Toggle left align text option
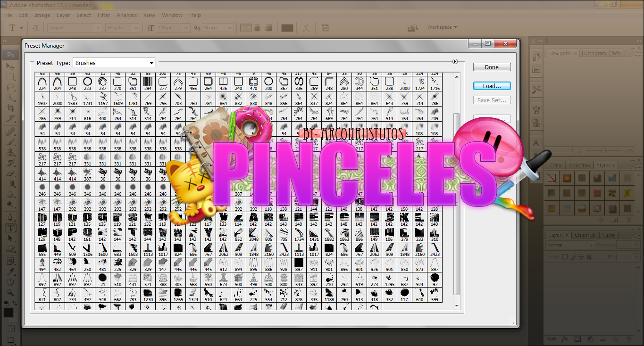This screenshot has width=644, height=346. (246, 28)
